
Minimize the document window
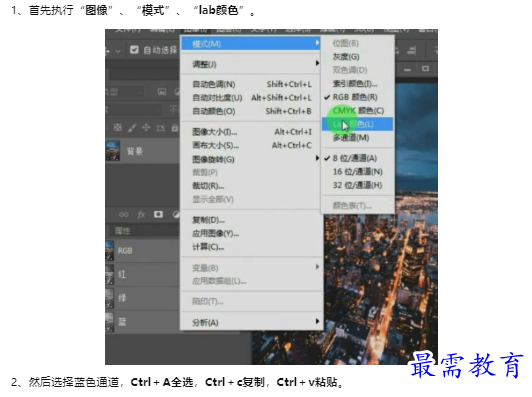[407, 69]
